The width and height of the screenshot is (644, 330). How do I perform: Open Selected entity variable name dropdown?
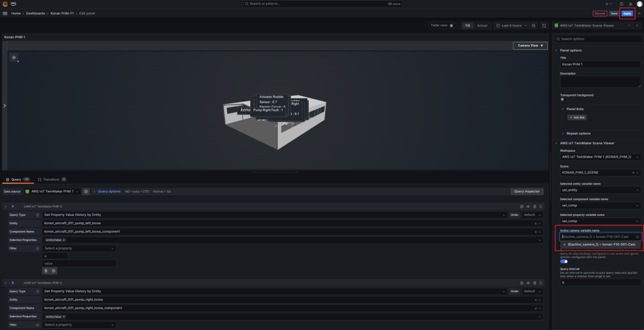click(x=600, y=190)
